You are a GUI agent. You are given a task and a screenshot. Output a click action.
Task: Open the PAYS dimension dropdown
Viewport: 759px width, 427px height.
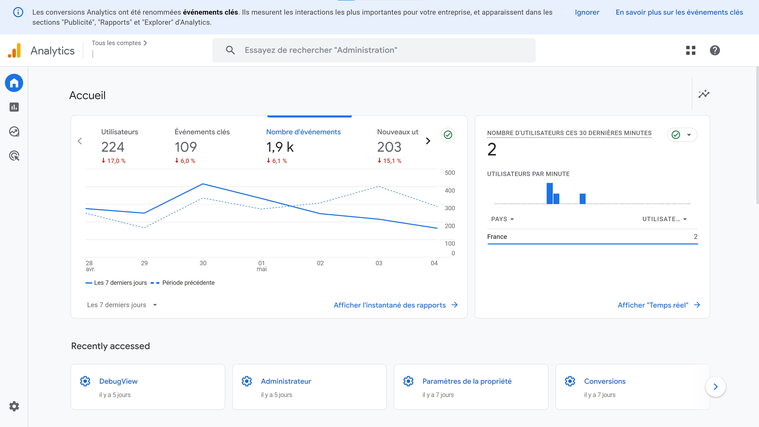pos(502,219)
